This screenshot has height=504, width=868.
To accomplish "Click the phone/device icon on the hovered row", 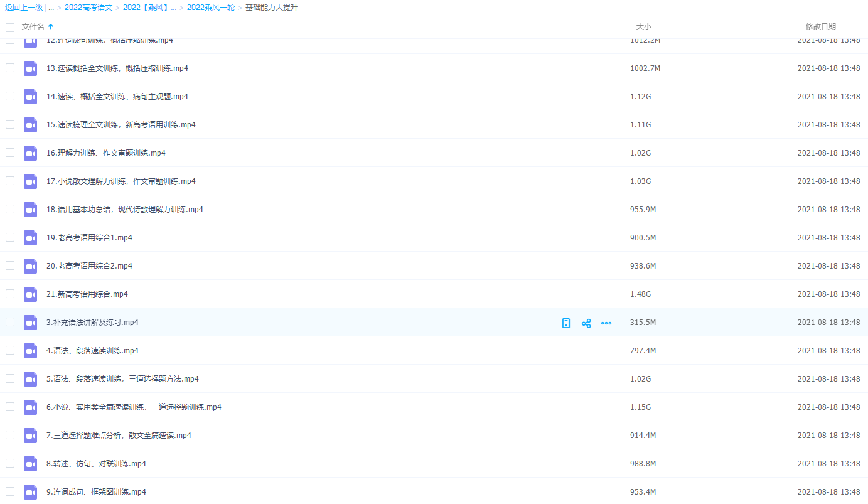I will [565, 323].
